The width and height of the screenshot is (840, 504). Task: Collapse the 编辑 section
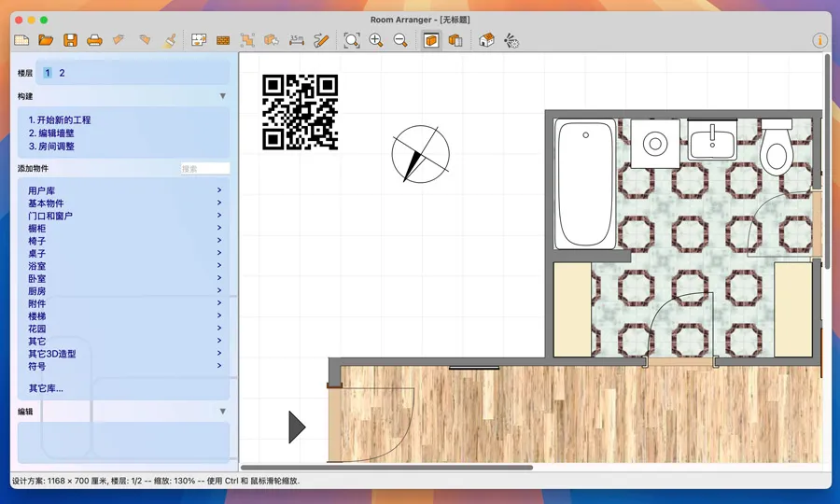pyautogui.click(x=222, y=411)
